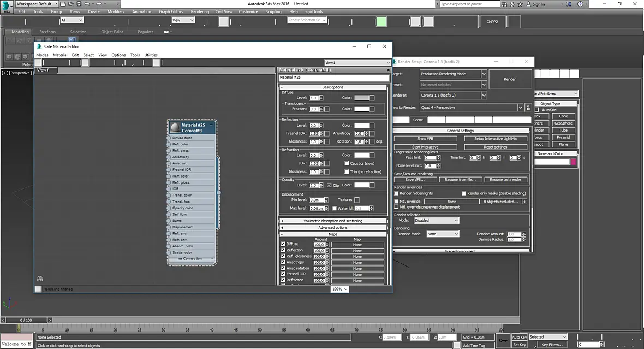Click the New Scene icon in quick access toolbar
The image size is (644, 349).
pos(63,4)
